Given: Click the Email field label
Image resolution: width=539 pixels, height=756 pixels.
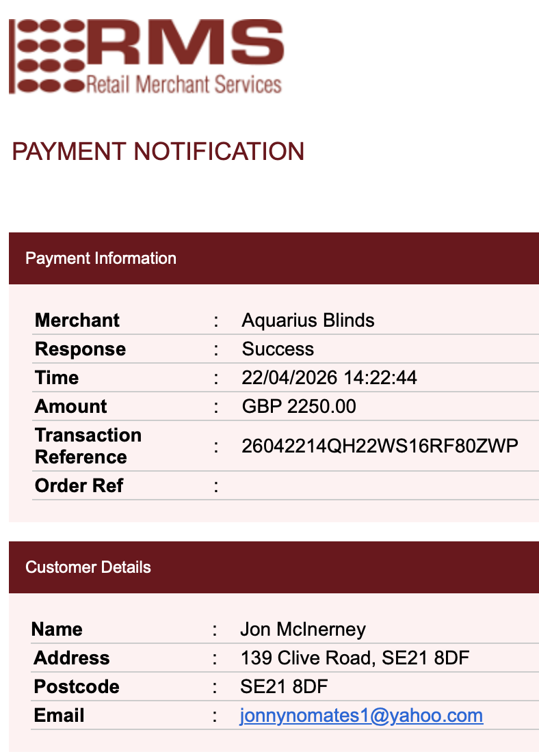Looking at the screenshot, I should pyautogui.click(x=59, y=716).
